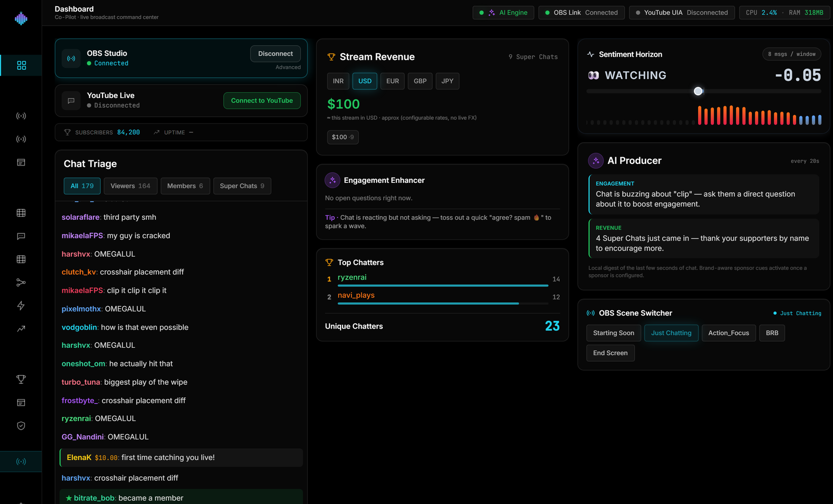Click Connect to YouTube button
The height and width of the screenshot is (504, 833).
[x=262, y=100]
